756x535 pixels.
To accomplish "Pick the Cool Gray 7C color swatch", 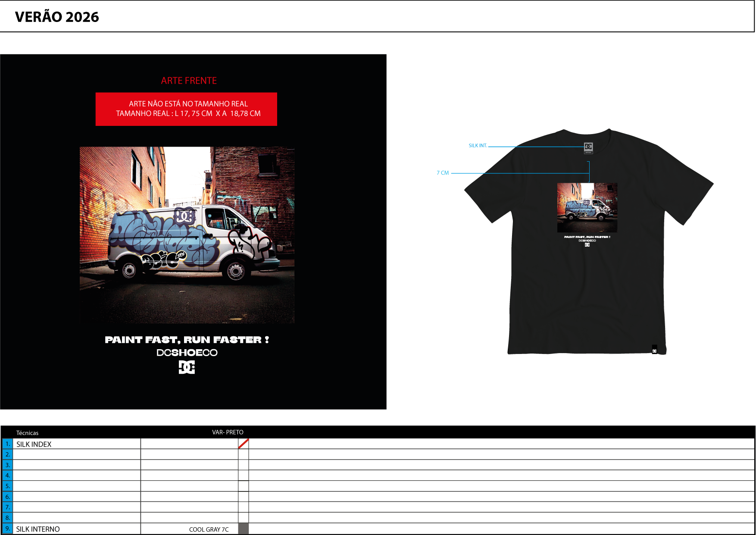I will (x=244, y=529).
